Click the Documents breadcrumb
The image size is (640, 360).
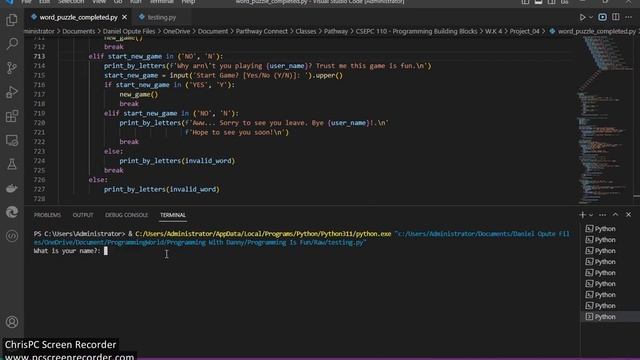click(x=78, y=31)
